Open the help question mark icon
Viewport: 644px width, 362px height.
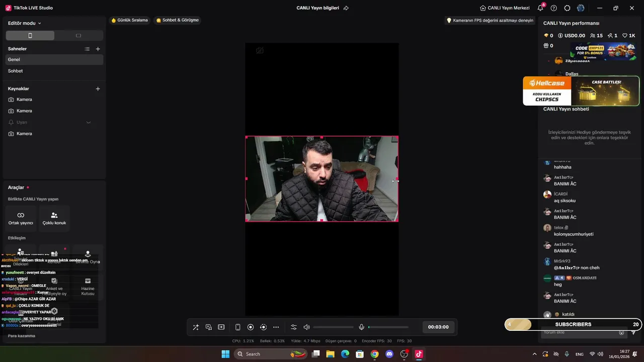click(554, 8)
